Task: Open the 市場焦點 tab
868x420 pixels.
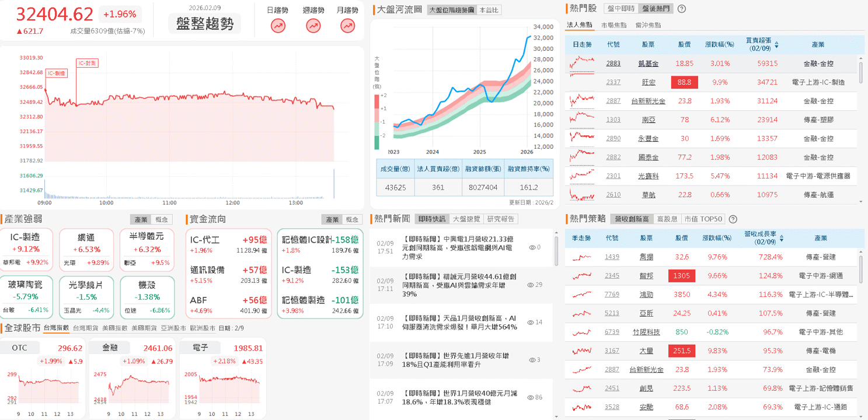Action: tap(613, 25)
